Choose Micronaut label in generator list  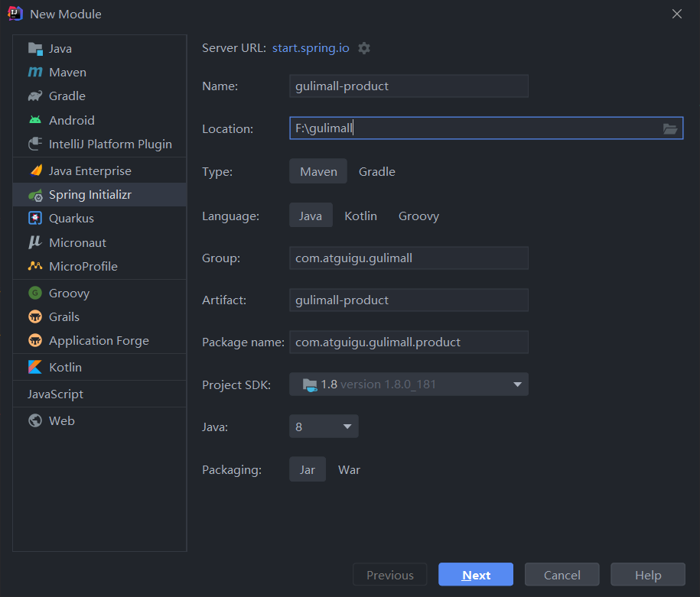pyautogui.click(x=78, y=242)
